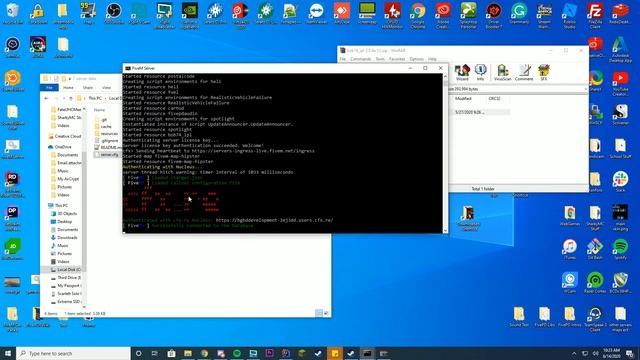The image size is (640, 360).
Task: Switch to the Share tab in File Explorer
Action: click(88, 87)
